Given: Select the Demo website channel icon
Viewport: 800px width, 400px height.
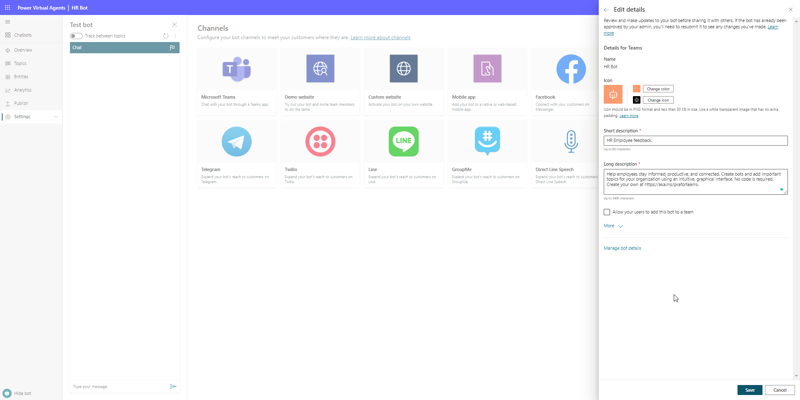Looking at the screenshot, I should pyautogui.click(x=320, y=68).
